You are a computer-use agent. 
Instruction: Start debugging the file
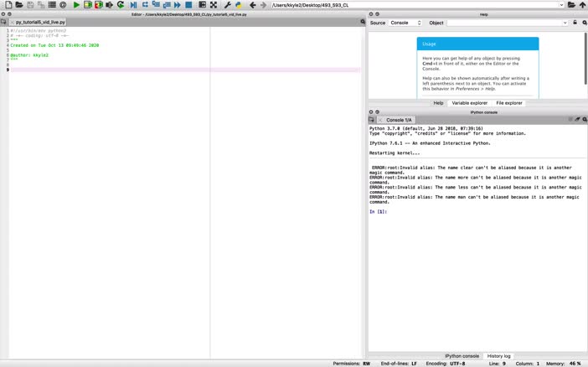pyautogui.click(x=133, y=5)
